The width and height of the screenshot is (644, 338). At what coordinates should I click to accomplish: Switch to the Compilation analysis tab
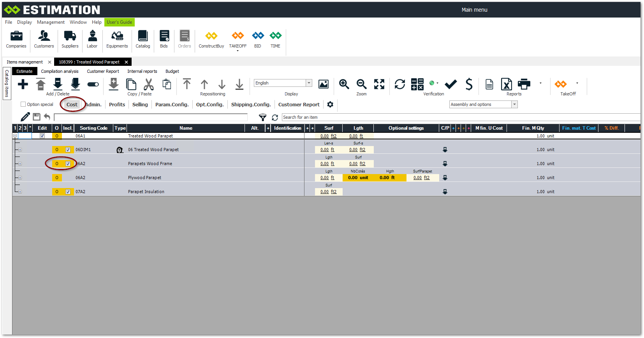pyautogui.click(x=60, y=71)
